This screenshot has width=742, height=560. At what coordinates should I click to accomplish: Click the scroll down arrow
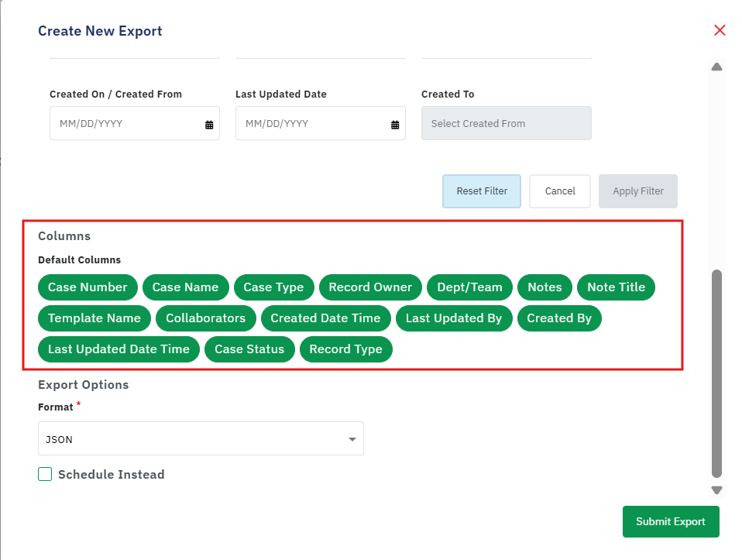[716, 490]
